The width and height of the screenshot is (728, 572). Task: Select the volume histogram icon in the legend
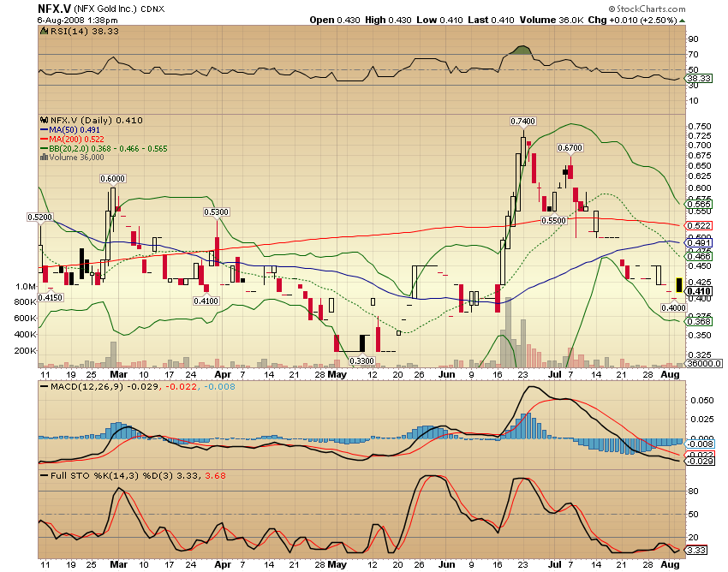[x=44, y=157]
